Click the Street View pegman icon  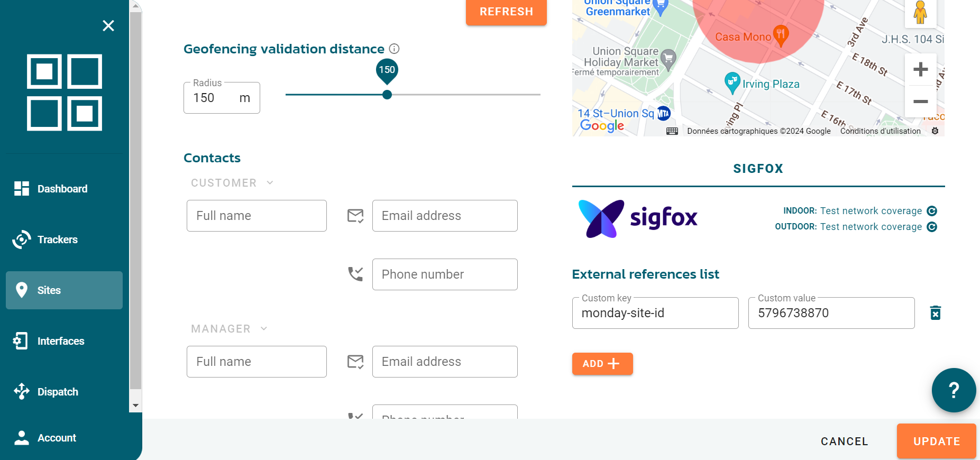pyautogui.click(x=920, y=12)
